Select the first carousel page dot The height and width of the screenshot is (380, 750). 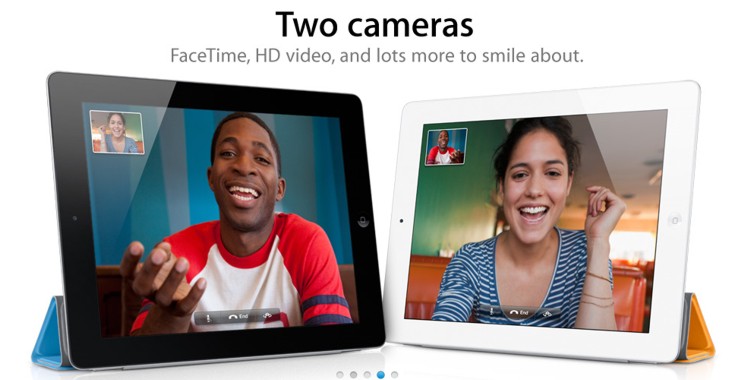[340, 374]
